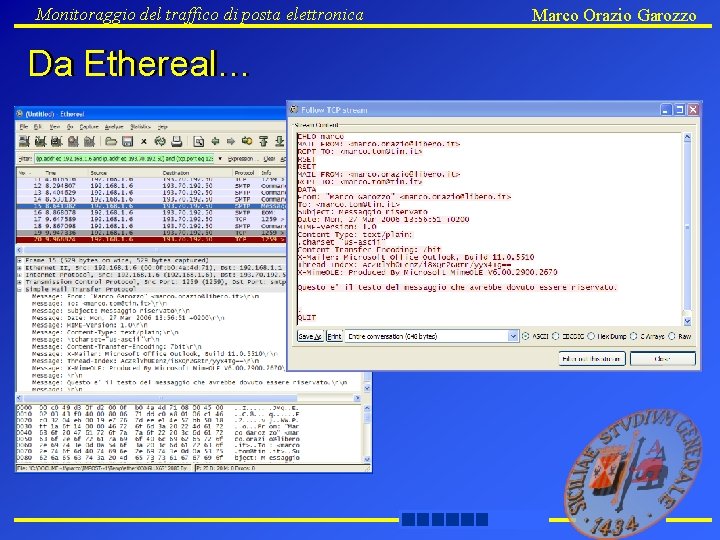Click packet details scroll-right arrow

(357, 398)
